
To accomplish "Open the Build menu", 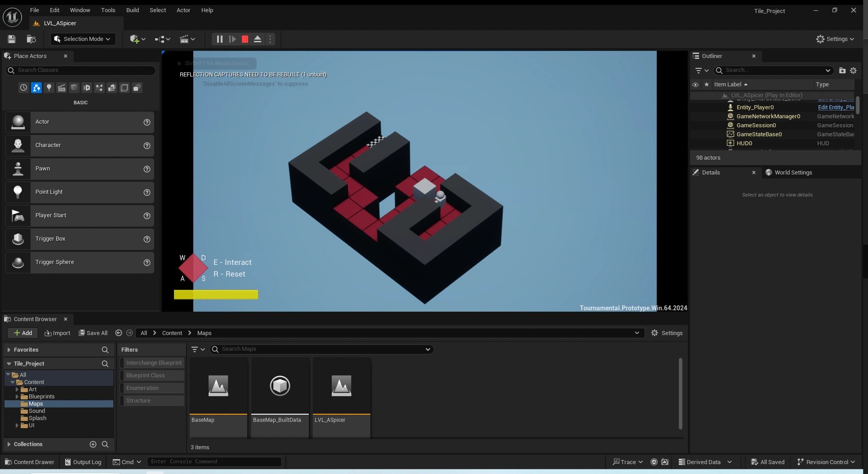I will coord(132,10).
